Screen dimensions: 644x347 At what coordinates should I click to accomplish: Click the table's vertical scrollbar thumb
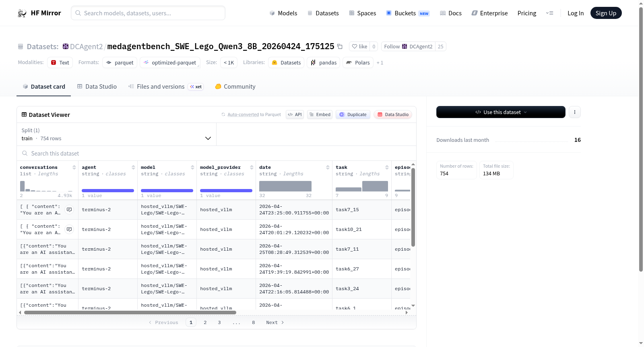[x=413, y=207]
